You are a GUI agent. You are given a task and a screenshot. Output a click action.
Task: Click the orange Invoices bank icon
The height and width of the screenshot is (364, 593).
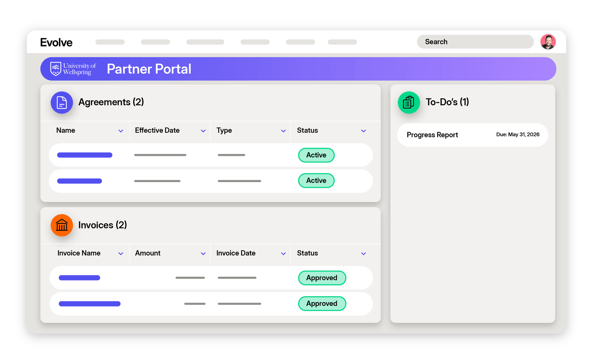click(62, 225)
